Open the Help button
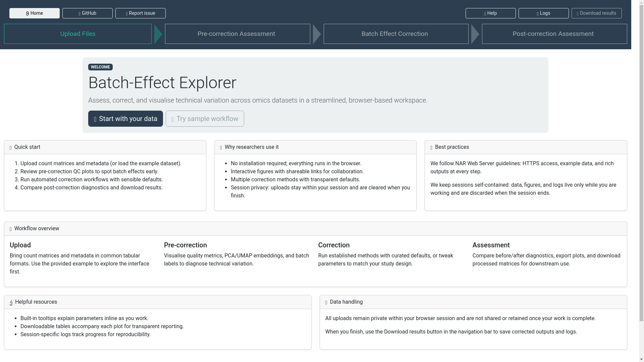Image resolution: width=644 pixels, height=362 pixels. pyautogui.click(x=491, y=13)
